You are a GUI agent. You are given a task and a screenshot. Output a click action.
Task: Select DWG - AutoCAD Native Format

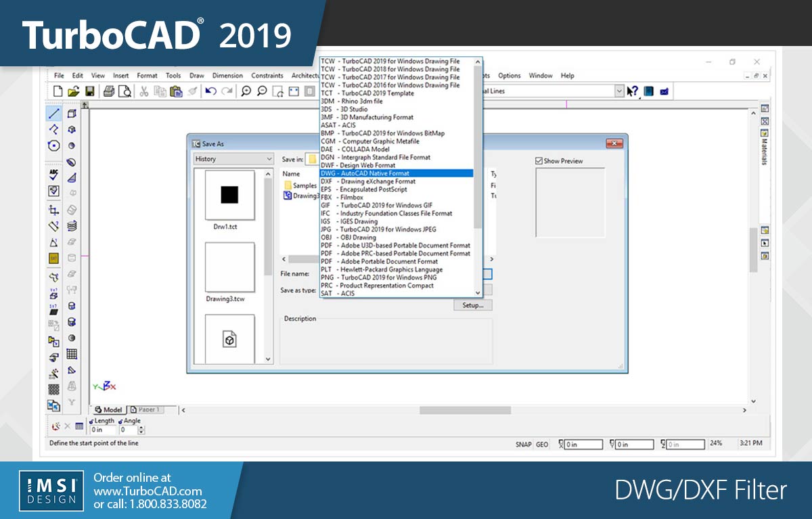[397, 173]
